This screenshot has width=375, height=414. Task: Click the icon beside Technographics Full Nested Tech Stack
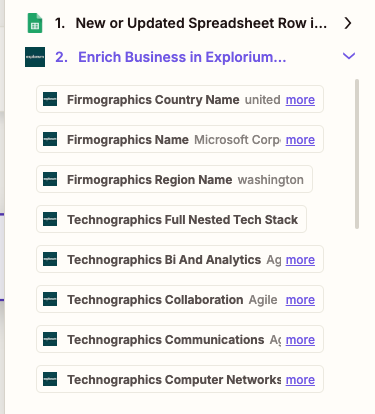coord(50,219)
